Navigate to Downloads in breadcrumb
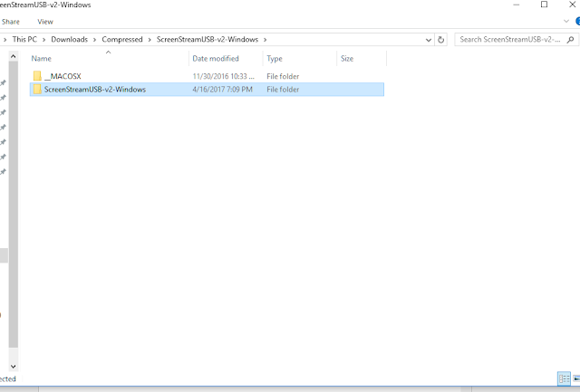This screenshot has height=392, width=580. [x=69, y=39]
